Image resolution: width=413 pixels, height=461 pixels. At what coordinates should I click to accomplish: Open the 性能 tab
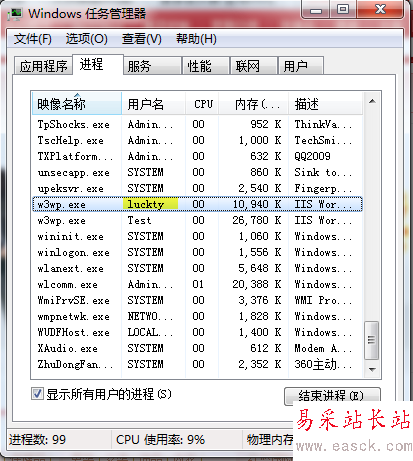tap(206, 66)
